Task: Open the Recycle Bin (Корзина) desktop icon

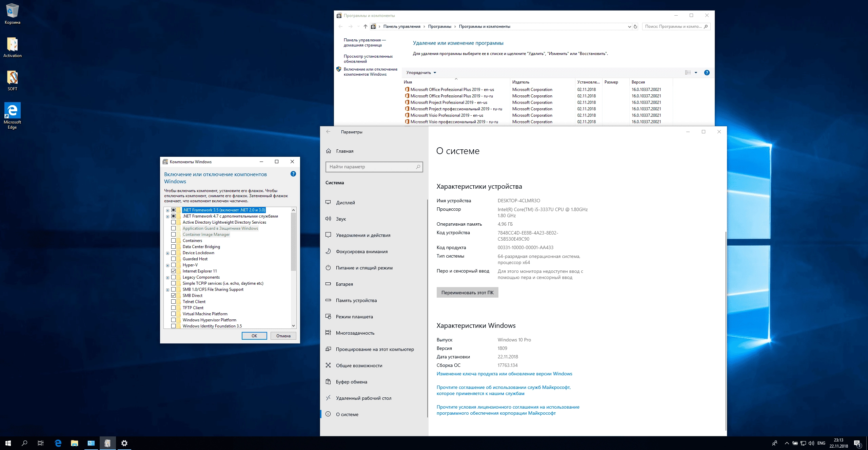Action: [12, 14]
